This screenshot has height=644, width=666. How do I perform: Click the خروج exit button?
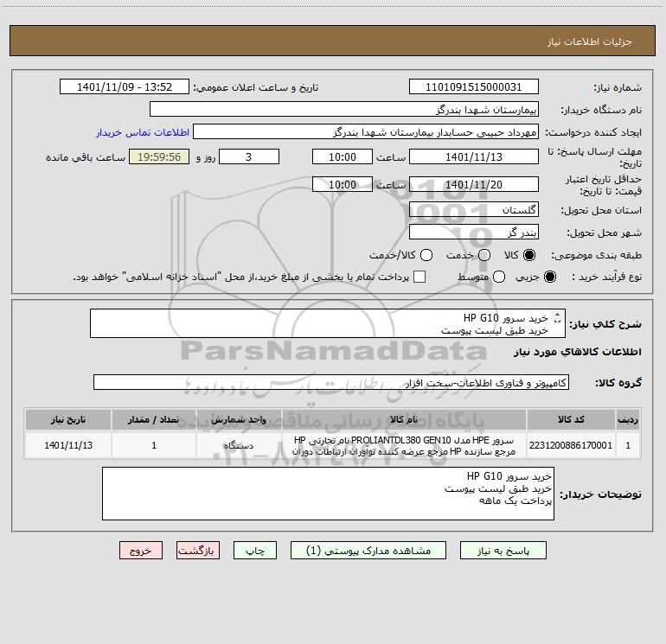pos(141,551)
